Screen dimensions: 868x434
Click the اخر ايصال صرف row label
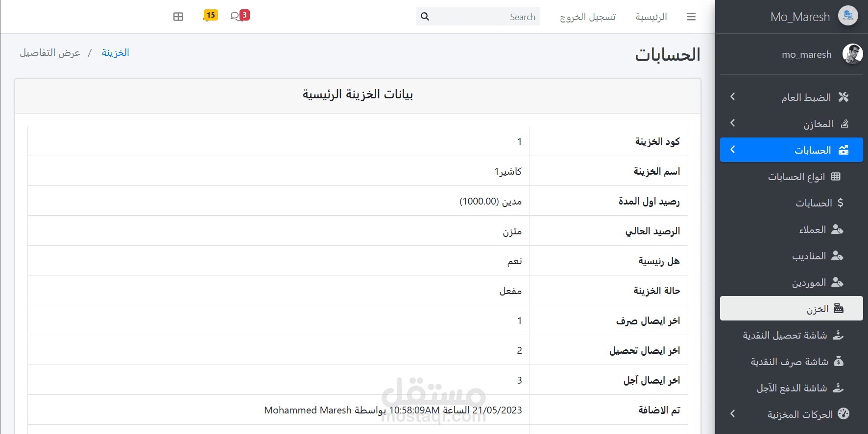point(648,320)
